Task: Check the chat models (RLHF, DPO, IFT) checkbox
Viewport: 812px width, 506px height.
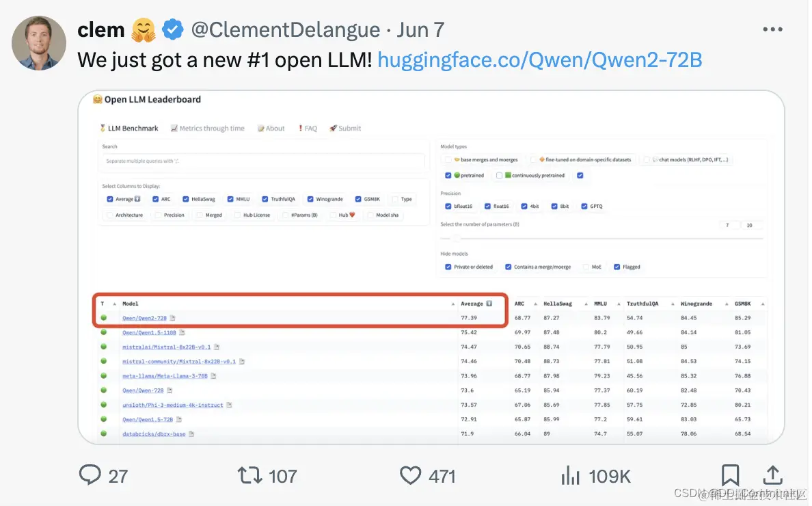Action: coord(647,159)
